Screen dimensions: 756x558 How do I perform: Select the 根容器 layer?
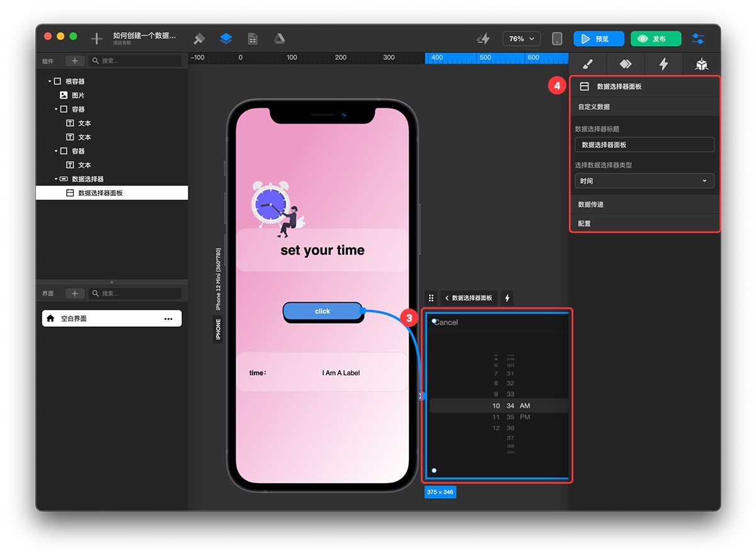click(75, 81)
